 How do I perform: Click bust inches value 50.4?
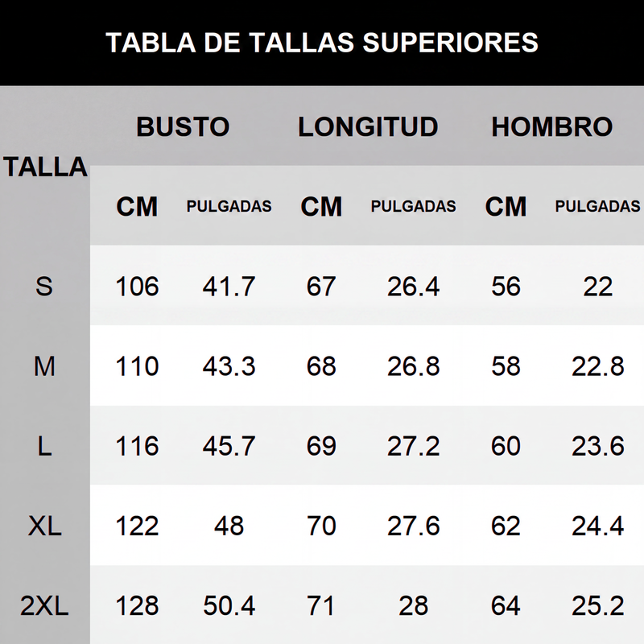pos(229,605)
